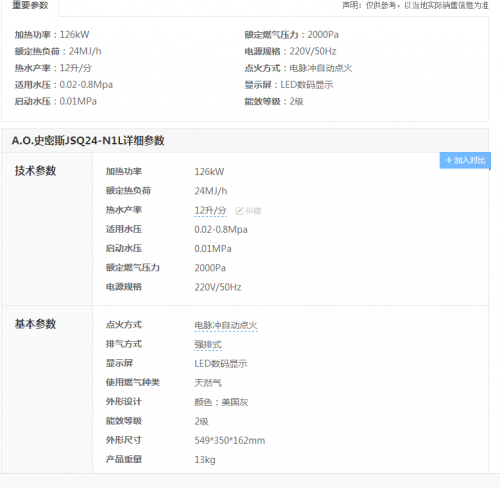Select the 技术参数 section heading
This screenshot has width=500, height=488.
coord(35,171)
